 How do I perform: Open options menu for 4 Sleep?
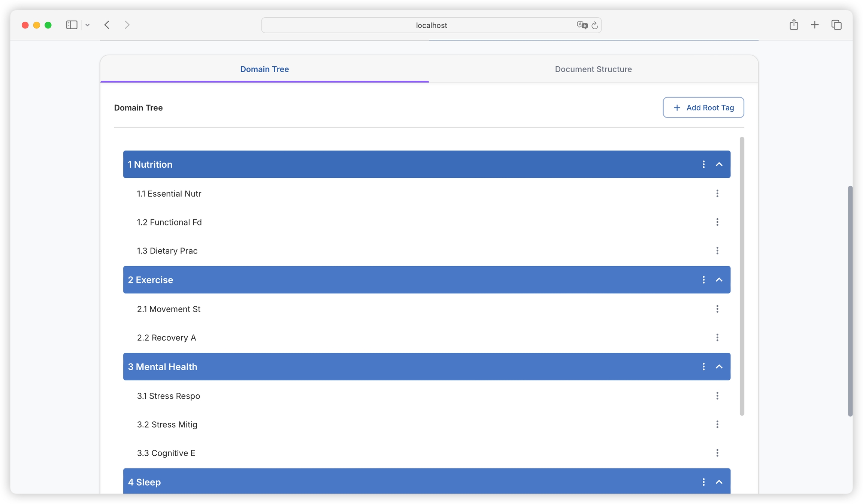click(703, 482)
